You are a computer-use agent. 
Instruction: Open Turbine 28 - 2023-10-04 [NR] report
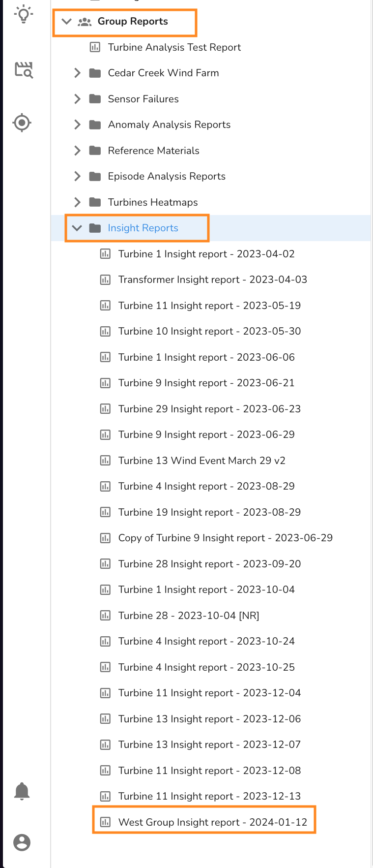[188, 616]
